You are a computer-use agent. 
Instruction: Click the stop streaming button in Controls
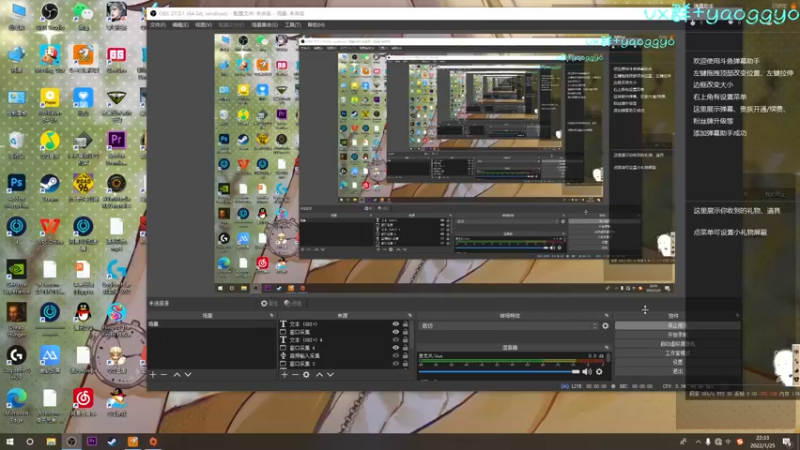tap(677, 325)
